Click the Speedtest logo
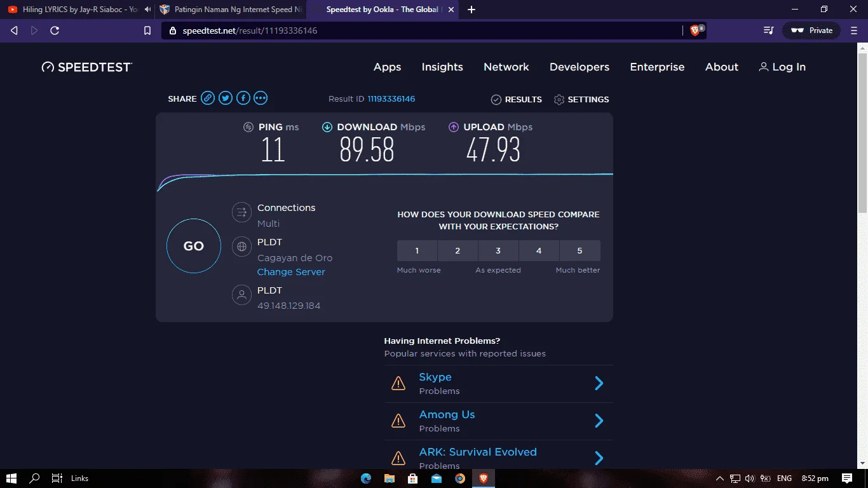This screenshot has width=868, height=488. (87, 67)
